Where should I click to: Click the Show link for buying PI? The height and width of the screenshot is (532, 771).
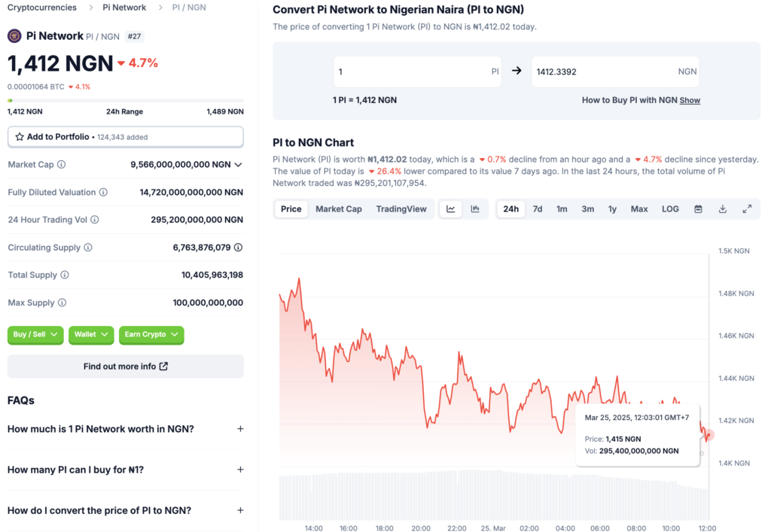[690, 100]
